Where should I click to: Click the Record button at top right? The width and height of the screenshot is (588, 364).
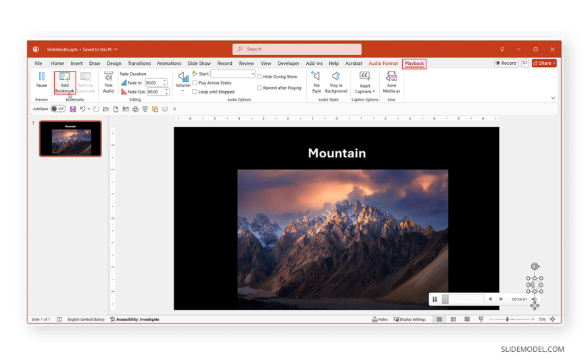click(x=506, y=63)
